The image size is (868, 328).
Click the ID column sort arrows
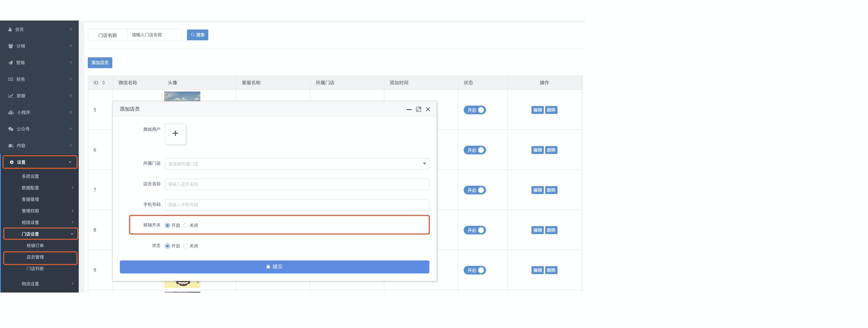point(103,83)
